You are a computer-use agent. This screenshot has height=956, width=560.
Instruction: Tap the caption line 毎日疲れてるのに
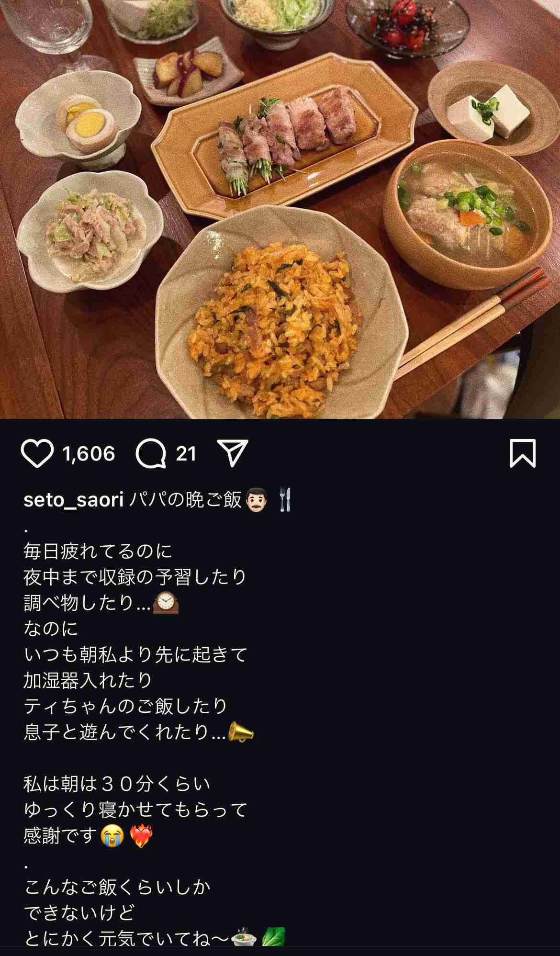coord(98,551)
